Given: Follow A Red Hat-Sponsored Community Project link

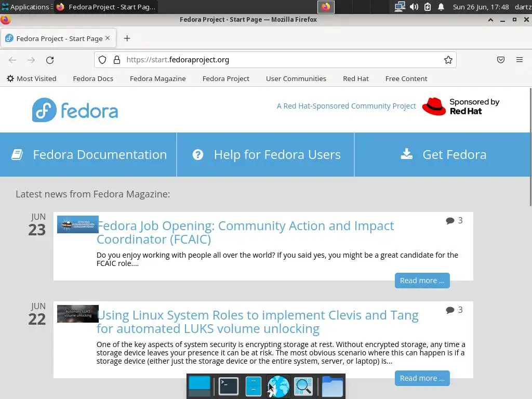Looking at the screenshot, I should [346, 106].
